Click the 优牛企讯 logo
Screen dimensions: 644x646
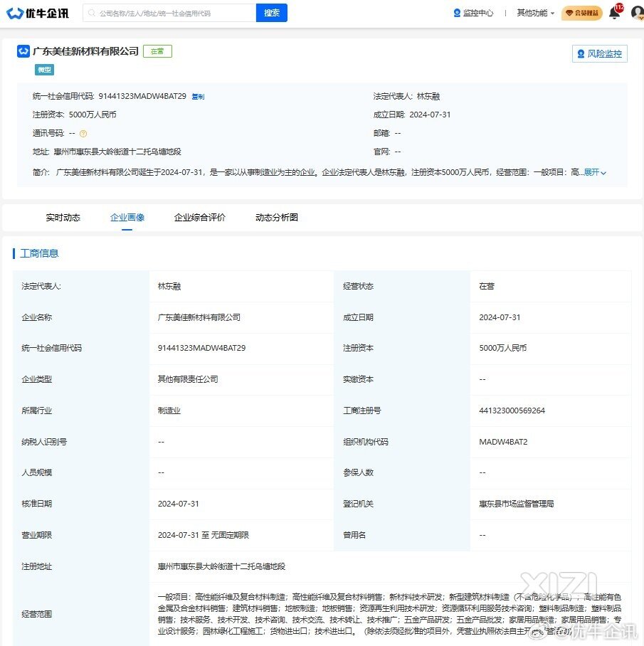click(x=38, y=14)
